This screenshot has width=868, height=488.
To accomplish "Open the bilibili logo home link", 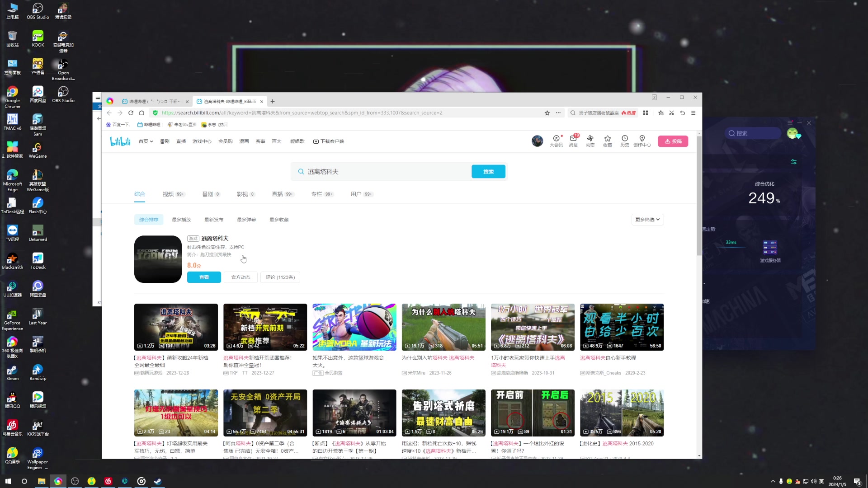I will pos(120,141).
